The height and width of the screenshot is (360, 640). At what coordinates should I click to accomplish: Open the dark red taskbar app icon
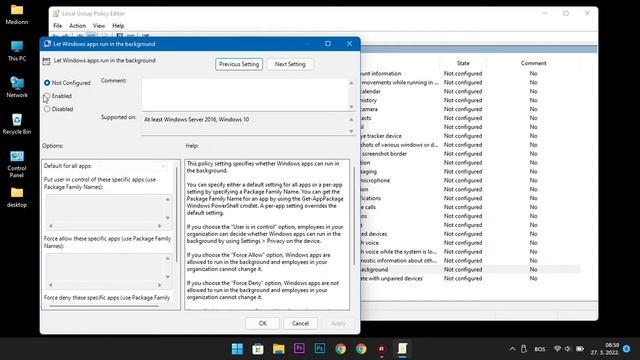point(382,349)
